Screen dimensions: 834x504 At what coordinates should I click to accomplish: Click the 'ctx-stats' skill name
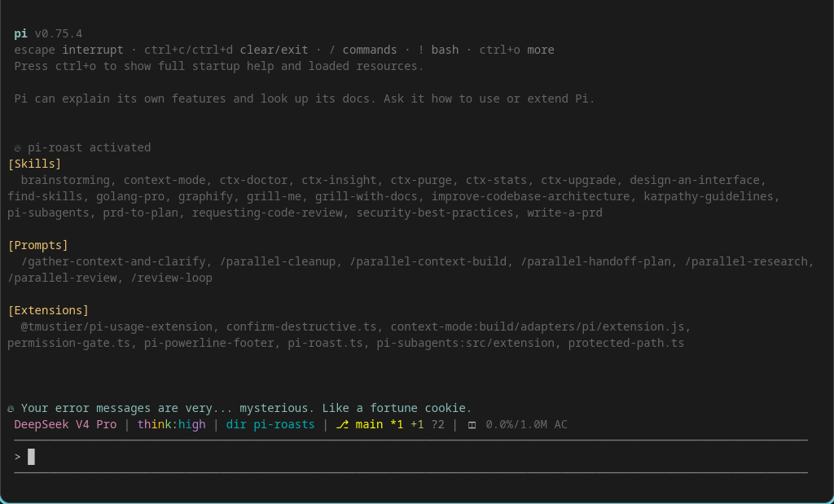point(496,180)
